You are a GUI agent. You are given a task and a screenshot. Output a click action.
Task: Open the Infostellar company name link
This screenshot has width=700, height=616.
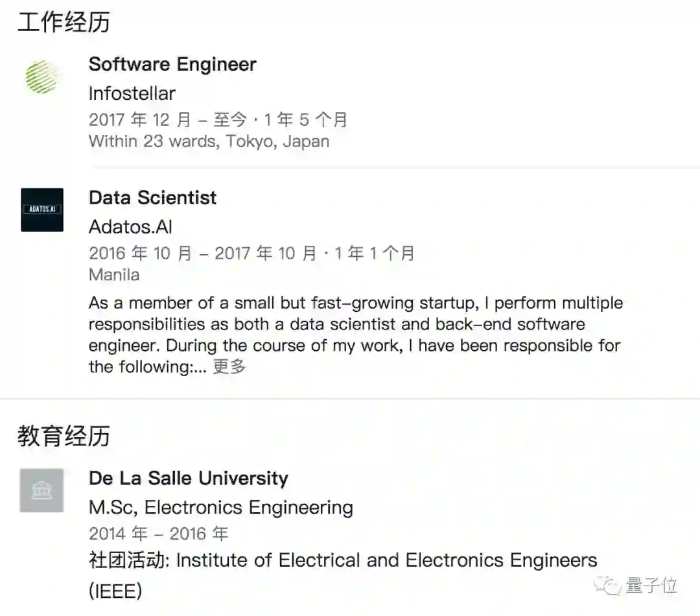click(x=132, y=93)
